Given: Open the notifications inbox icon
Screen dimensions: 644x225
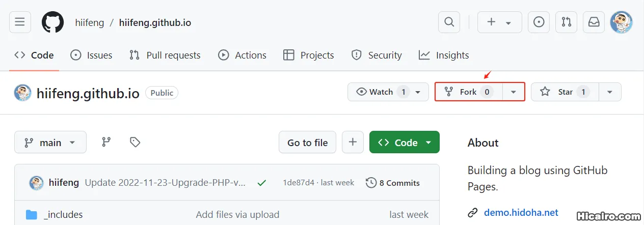Looking at the screenshot, I should point(594,22).
